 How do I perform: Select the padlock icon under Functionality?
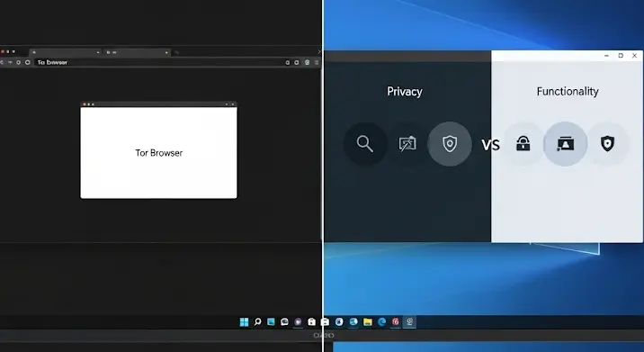point(523,144)
